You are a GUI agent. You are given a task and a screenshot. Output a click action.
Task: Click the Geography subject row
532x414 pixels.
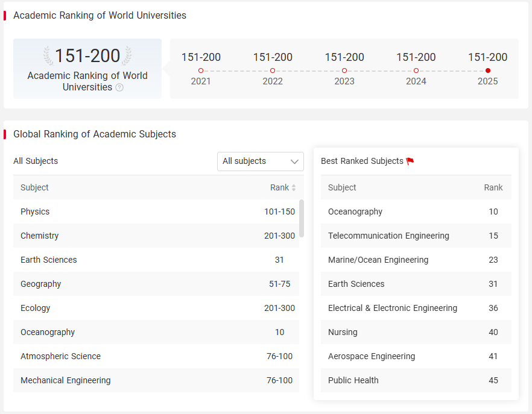pyautogui.click(x=156, y=284)
